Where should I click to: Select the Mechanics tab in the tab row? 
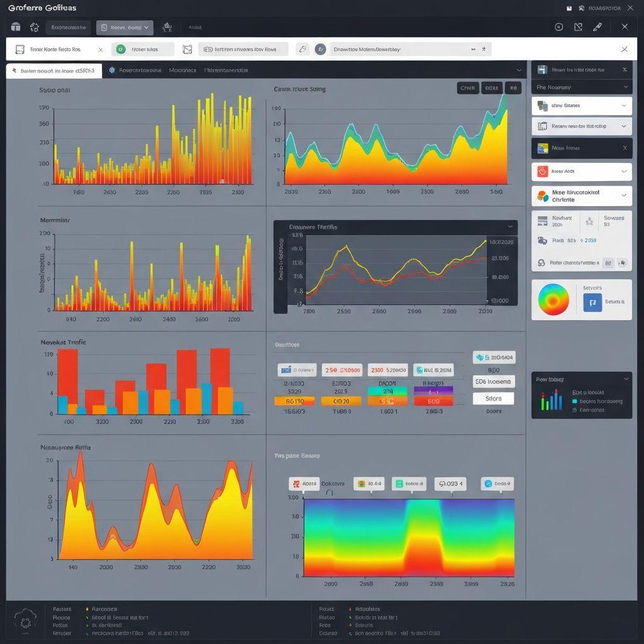click(182, 70)
